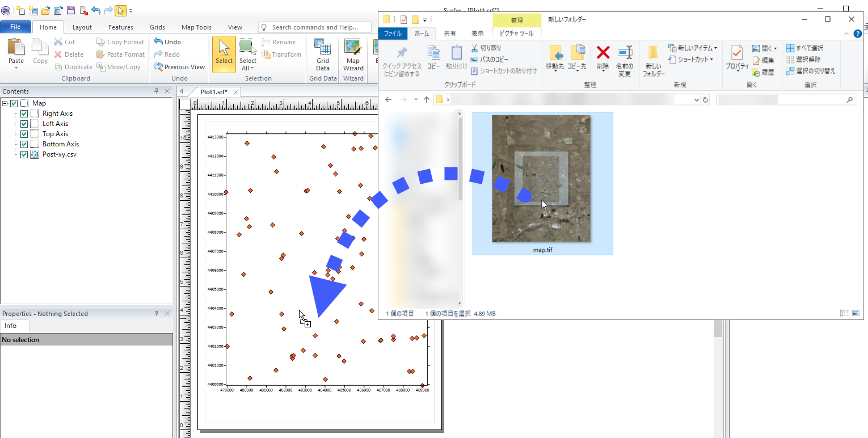The width and height of the screenshot is (868, 438).
Task: Click Invert Selection (選択の切り替え) in Explorer
Action: [x=811, y=71]
